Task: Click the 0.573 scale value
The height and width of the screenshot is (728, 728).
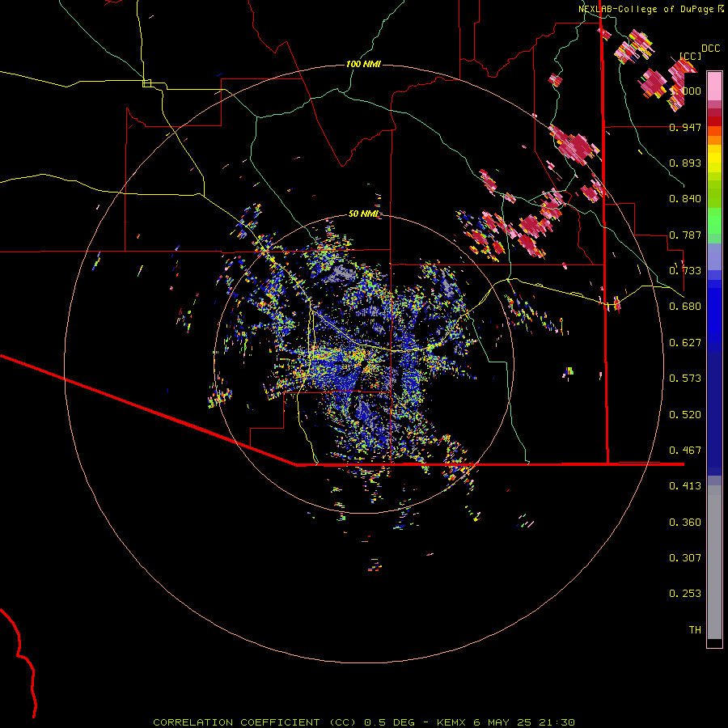Action: tap(685, 379)
